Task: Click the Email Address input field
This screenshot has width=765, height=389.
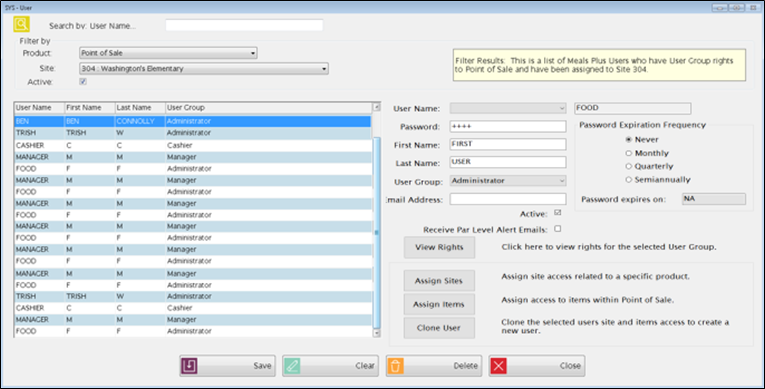Action: 507,199
